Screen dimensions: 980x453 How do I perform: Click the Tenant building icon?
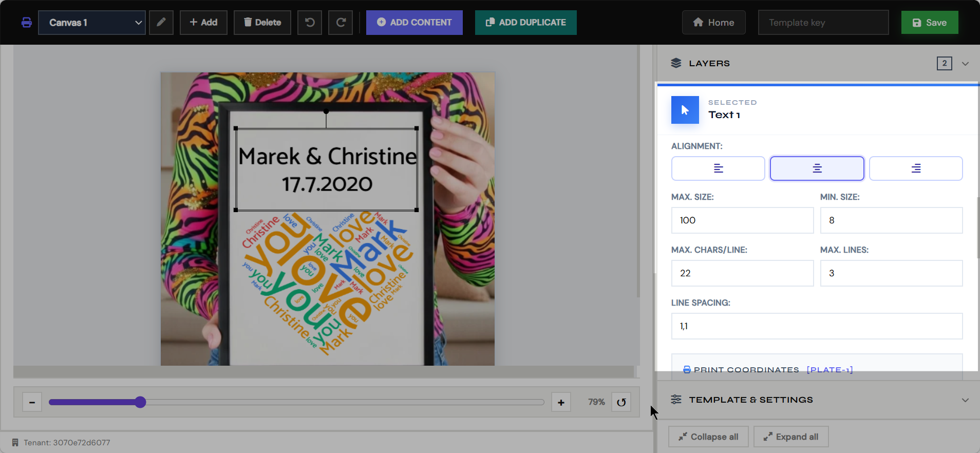click(x=15, y=442)
